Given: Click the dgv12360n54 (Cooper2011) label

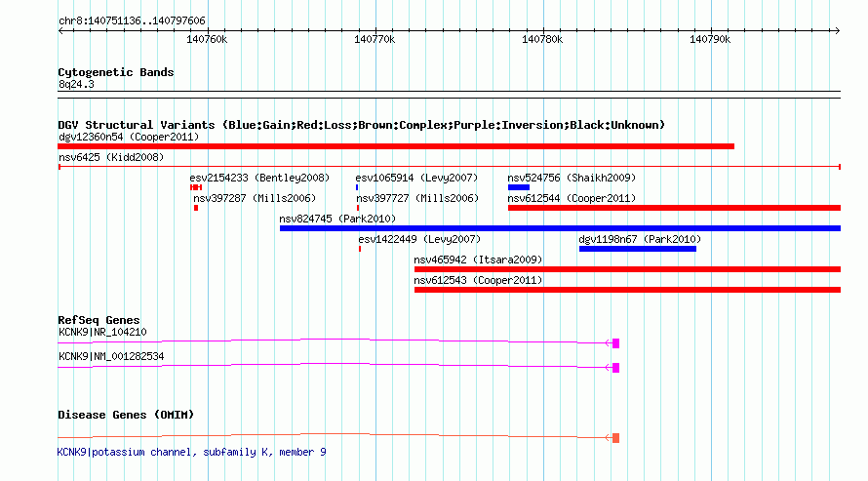Looking at the screenshot, I should (129, 137).
